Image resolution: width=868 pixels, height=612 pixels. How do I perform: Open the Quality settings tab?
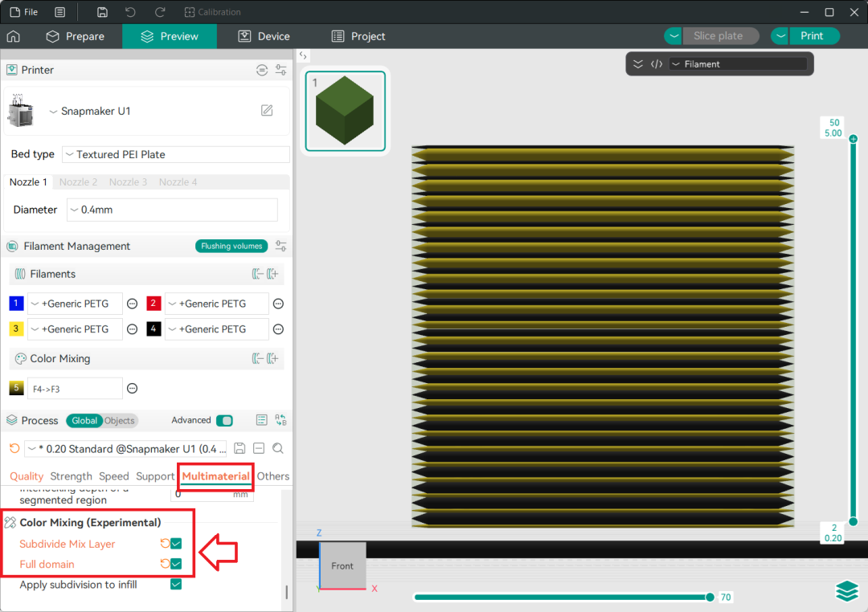(27, 476)
